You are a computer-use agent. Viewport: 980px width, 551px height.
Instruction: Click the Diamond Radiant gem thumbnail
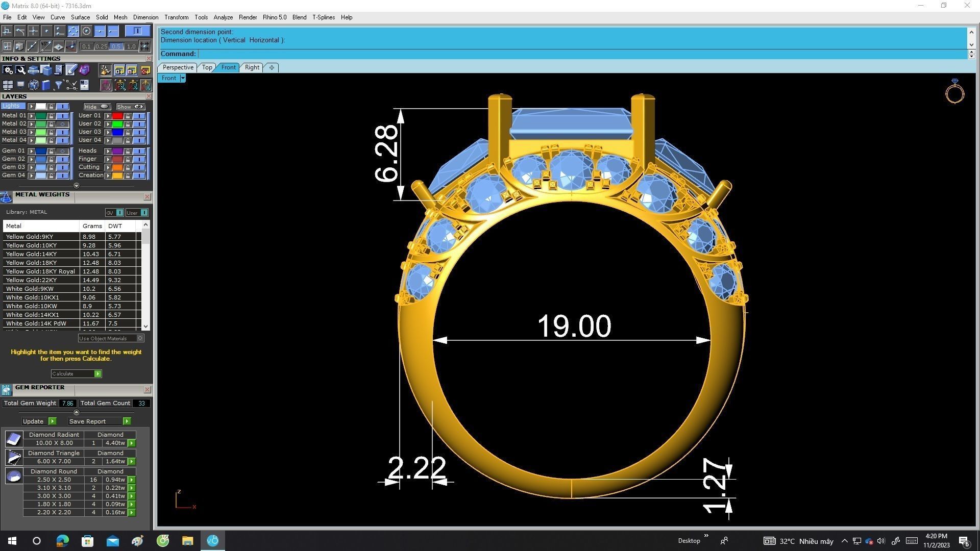(14, 439)
